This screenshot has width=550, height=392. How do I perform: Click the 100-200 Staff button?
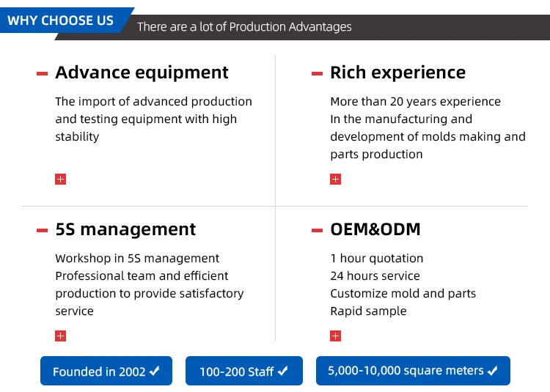click(244, 371)
